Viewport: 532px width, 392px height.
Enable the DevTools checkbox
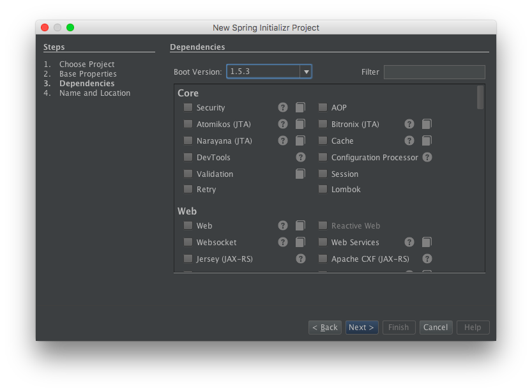(188, 157)
